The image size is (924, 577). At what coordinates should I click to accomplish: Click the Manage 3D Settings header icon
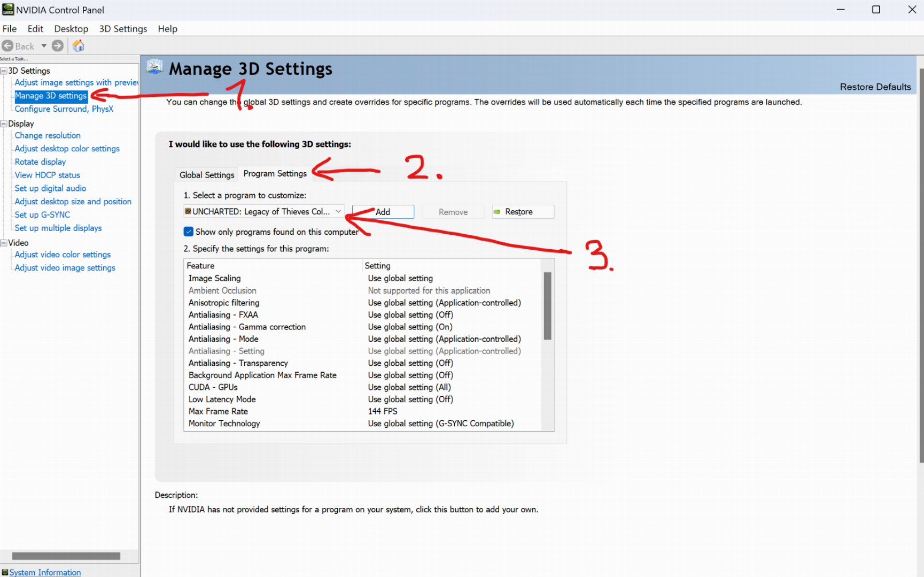click(154, 67)
